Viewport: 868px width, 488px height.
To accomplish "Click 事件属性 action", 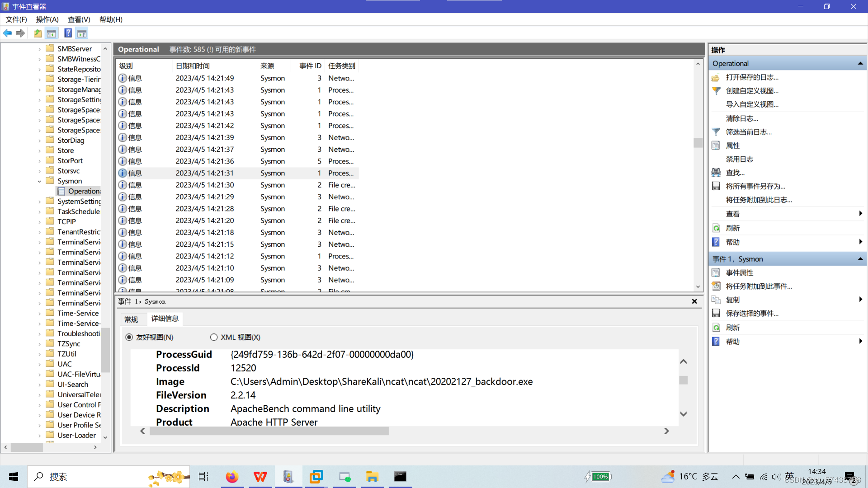I will pyautogui.click(x=739, y=272).
